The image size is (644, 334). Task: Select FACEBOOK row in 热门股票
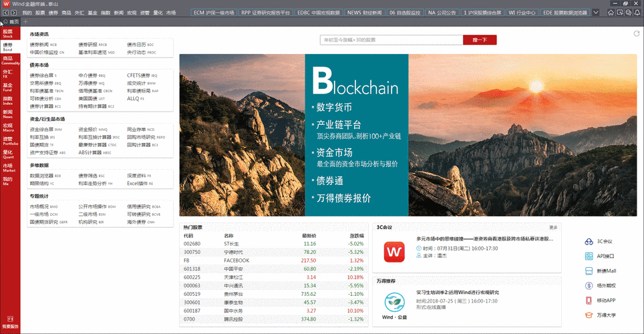(x=273, y=261)
